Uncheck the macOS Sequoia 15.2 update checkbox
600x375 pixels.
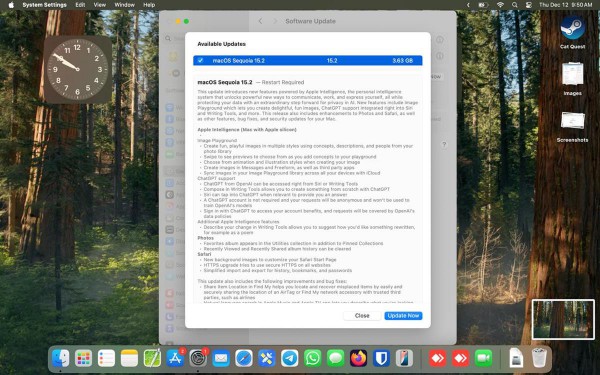click(x=200, y=60)
